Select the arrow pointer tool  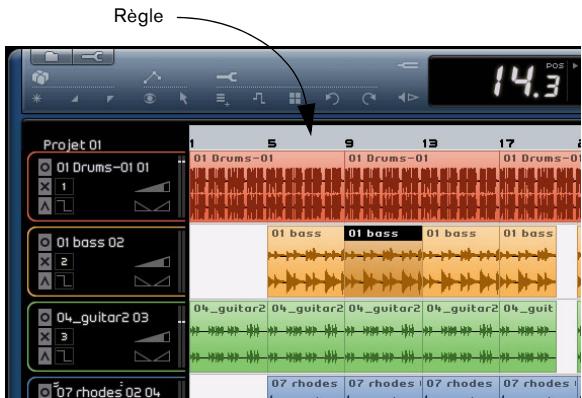(183, 98)
